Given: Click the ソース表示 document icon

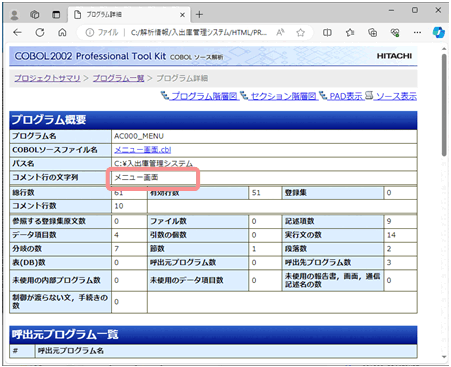Looking at the screenshot, I should click(x=369, y=96).
